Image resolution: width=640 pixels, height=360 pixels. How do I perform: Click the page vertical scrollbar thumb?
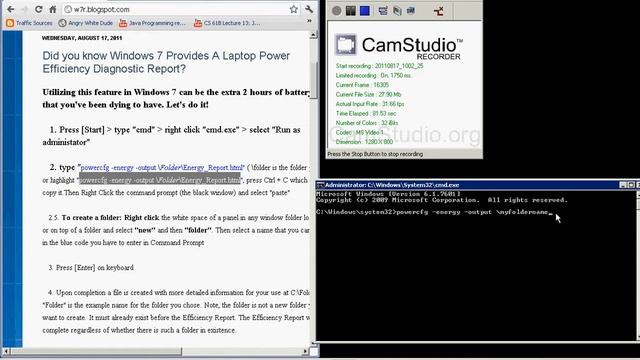coord(314,80)
